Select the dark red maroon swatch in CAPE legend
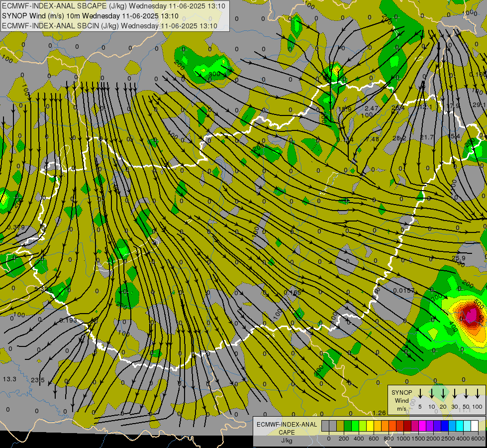 pyautogui.click(x=407, y=426)
